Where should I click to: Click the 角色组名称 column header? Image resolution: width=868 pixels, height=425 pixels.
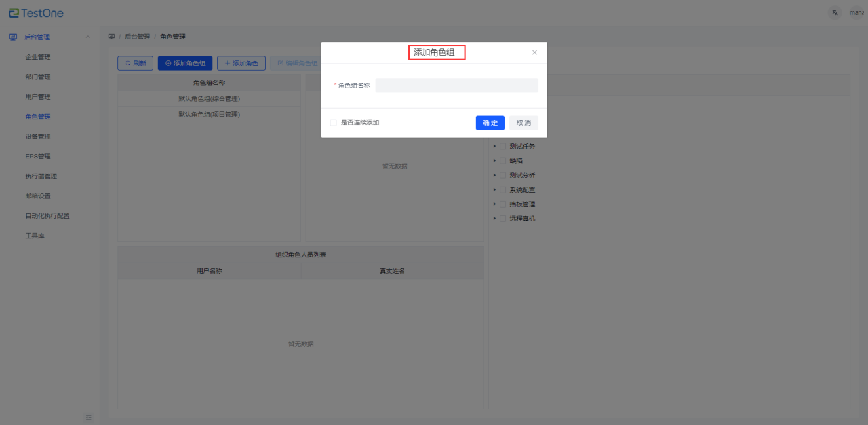(209, 83)
